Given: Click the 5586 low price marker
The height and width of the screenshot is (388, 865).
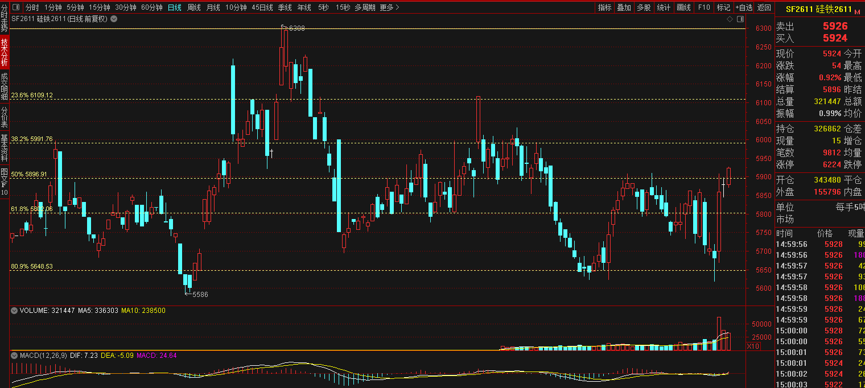Looking at the screenshot, I should coord(200,295).
